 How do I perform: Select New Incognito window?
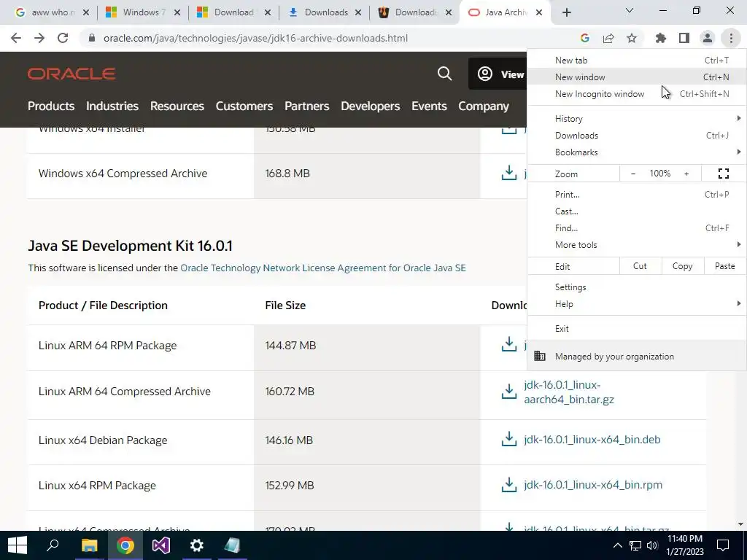tap(637, 94)
